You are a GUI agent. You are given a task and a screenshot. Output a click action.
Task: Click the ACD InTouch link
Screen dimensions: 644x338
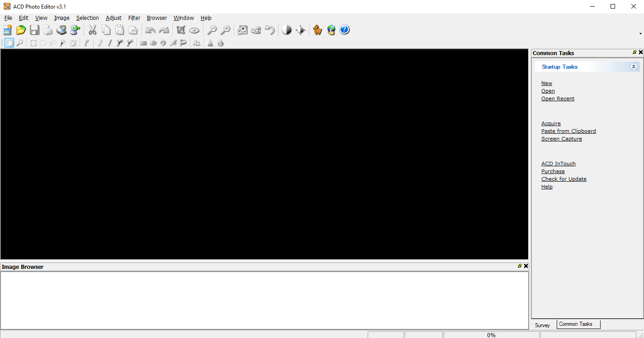559,164
